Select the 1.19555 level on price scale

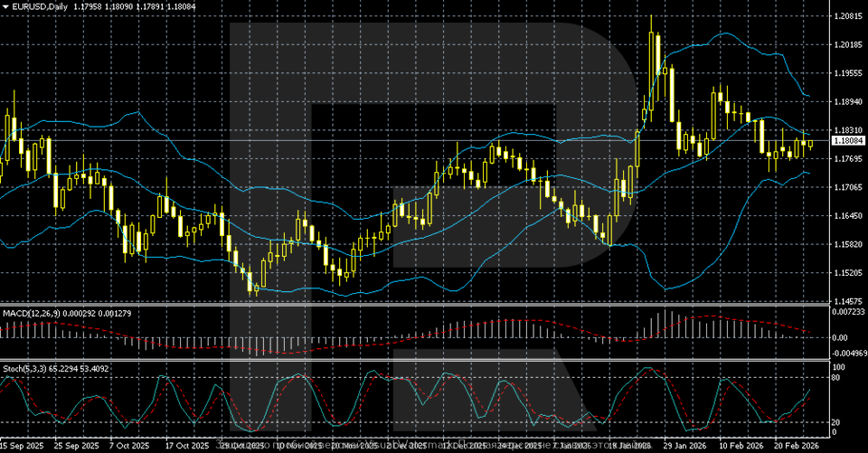pos(847,74)
